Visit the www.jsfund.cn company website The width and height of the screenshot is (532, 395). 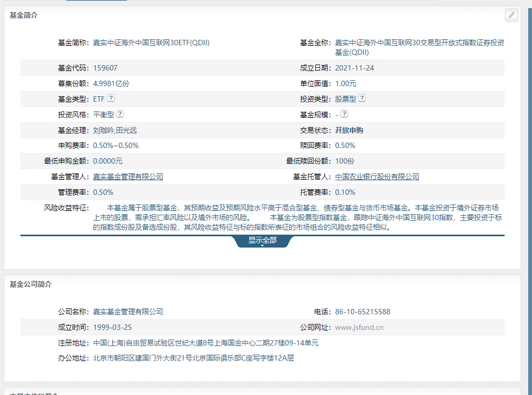[359, 328]
